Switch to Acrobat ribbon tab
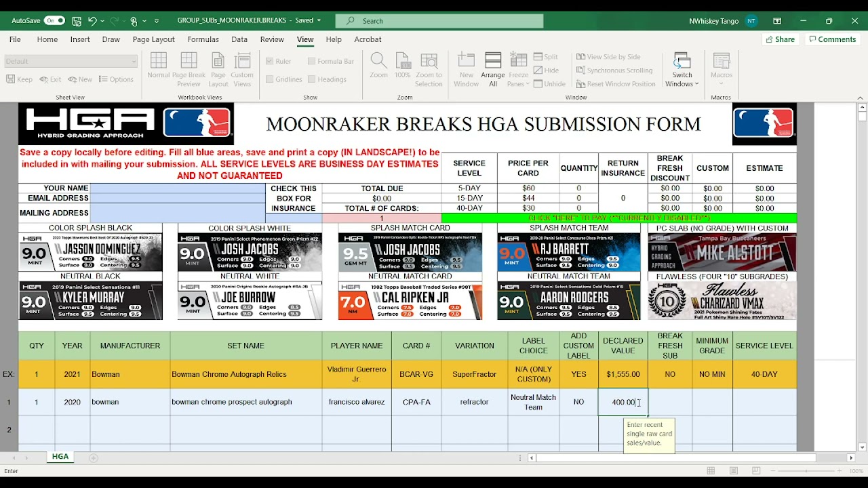868x488 pixels. click(x=368, y=39)
